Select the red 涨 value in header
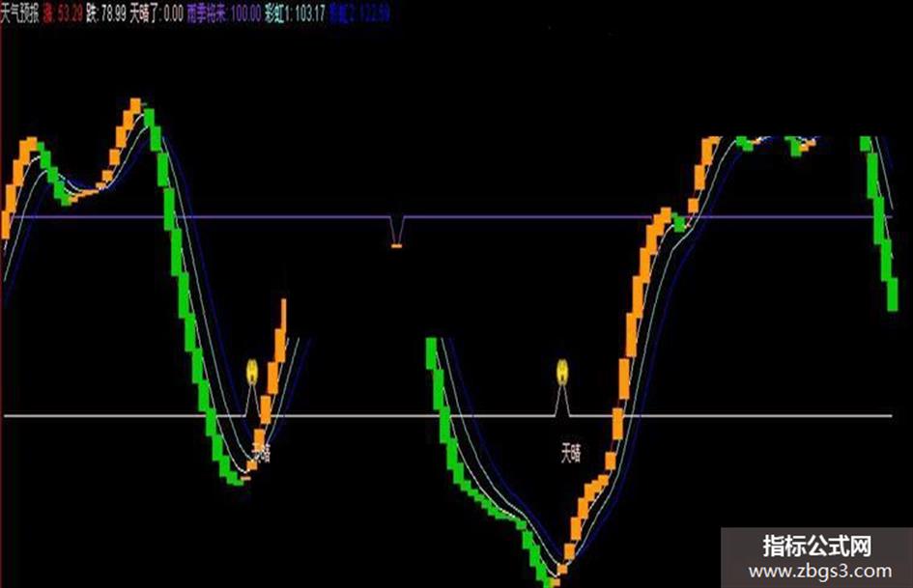 62,14
